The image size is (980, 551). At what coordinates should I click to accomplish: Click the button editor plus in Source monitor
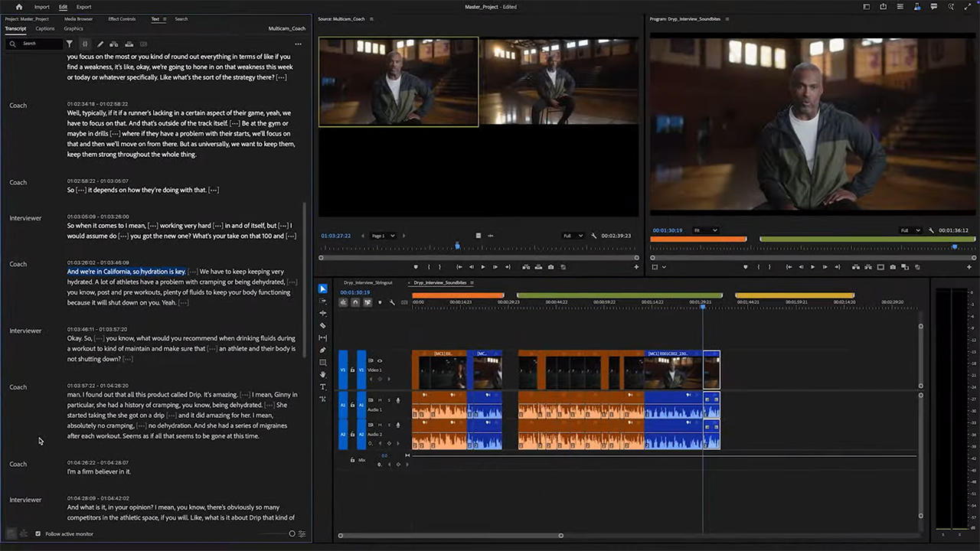636,267
